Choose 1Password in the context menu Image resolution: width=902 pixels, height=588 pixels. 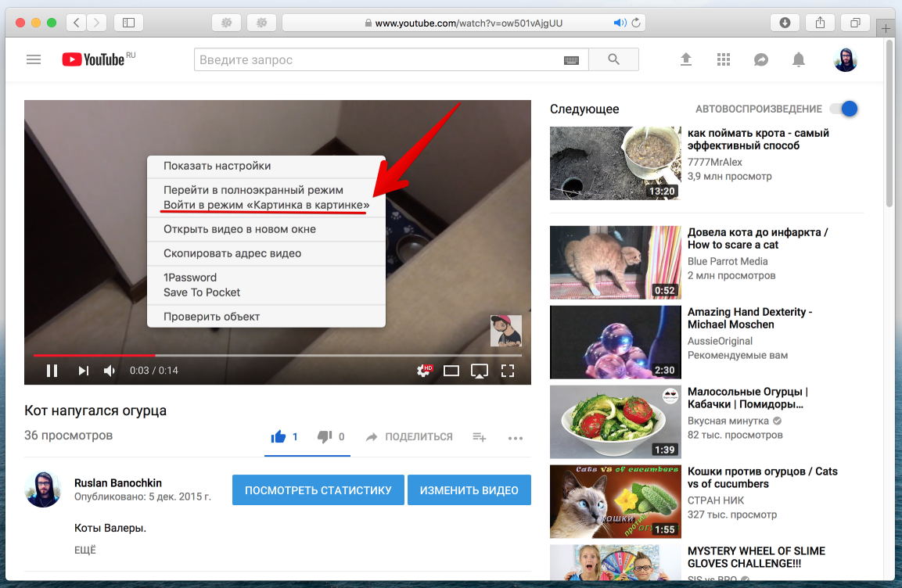[x=266, y=278]
